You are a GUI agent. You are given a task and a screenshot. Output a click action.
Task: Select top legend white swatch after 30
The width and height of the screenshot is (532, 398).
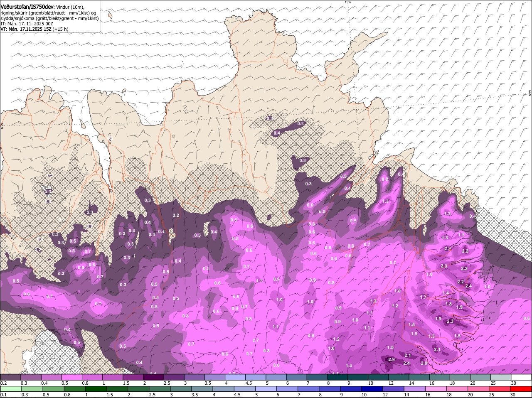[521, 377]
